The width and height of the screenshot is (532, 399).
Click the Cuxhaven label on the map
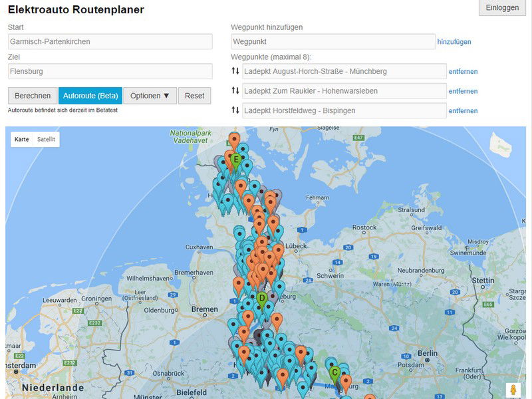pos(199,247)
